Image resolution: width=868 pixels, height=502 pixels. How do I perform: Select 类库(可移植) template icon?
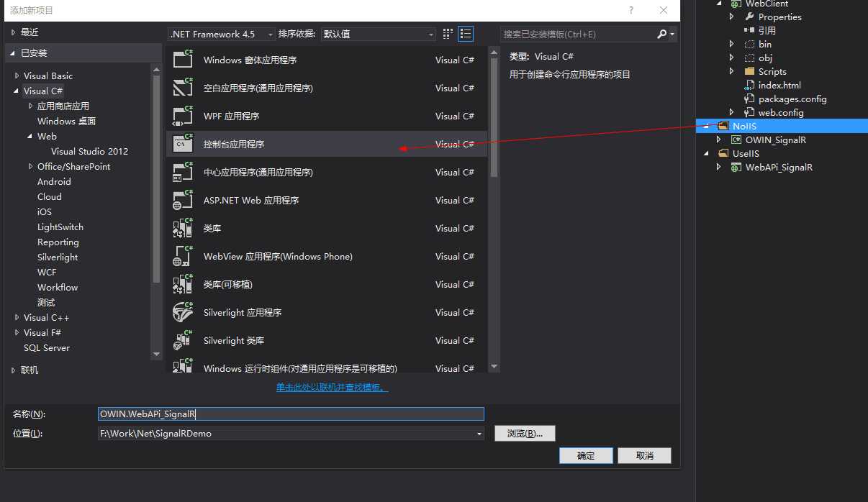point(183,284)
